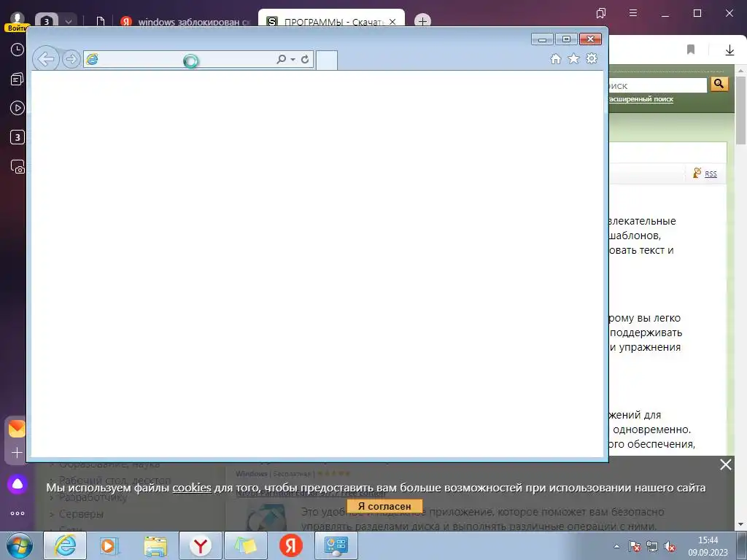Viewport: 747px width, 560px height.
Task: Dismiss the cookie banner with X
Action: pos(726,464)
